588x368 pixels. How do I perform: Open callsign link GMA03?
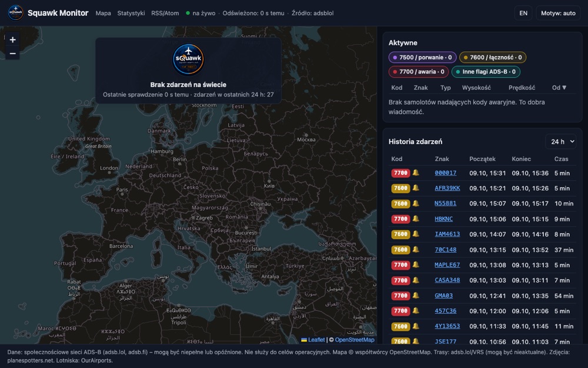click(443, 296)
